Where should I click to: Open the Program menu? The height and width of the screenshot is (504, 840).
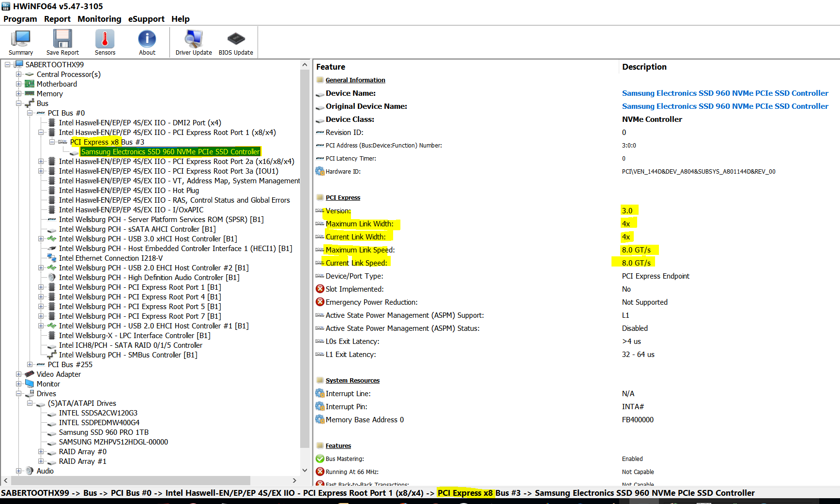[x=20, y=19]
